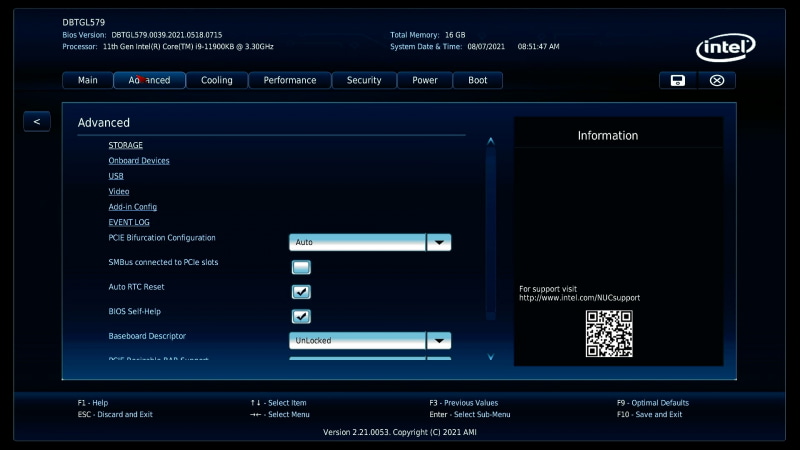Uncheck the Auto RTC Reset checkbox
Image resolution: width=800 pixels, height=450 pixels.
click(x=301, y=291)
